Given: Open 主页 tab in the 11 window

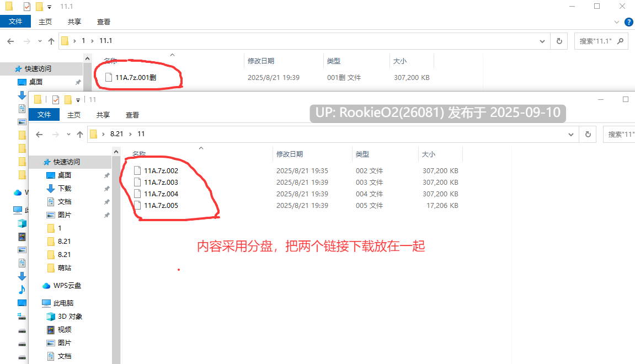Looking at the screenshot, I should click(74, 115).
